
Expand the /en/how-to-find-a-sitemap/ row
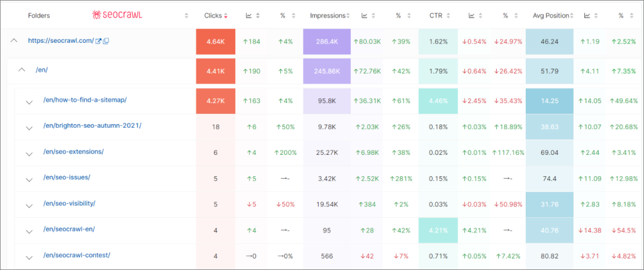point(29,101)
